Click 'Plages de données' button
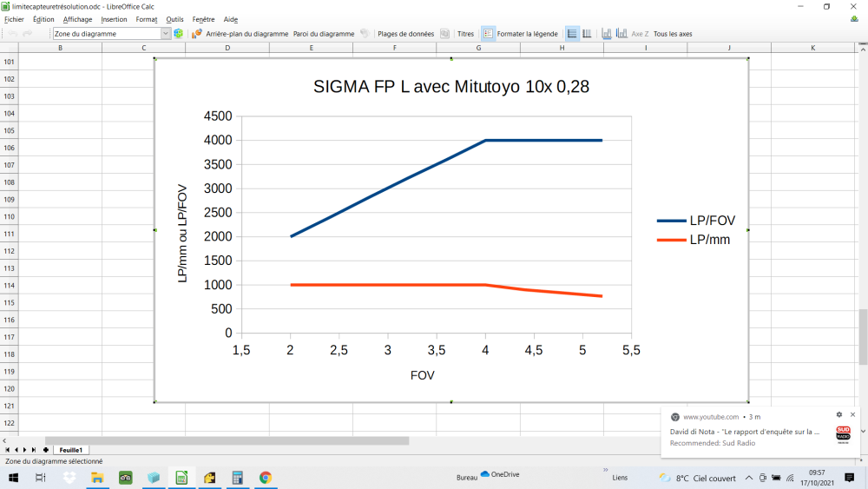This screenshot has height=489, width=868. [x=405, y=34]
